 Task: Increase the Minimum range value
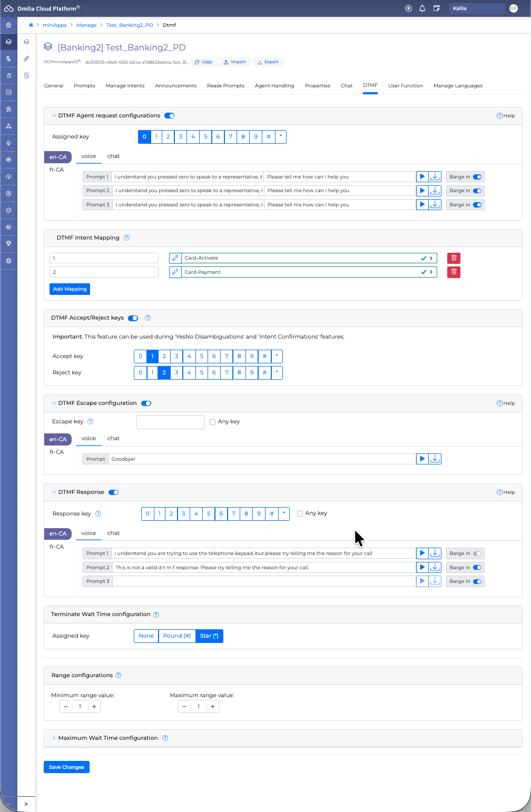point(94,707)
